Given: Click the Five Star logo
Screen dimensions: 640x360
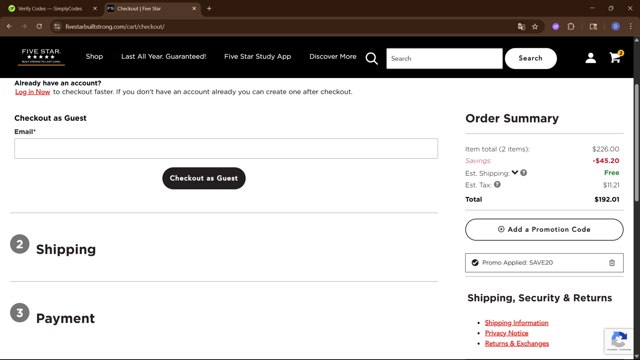Looking at the screenshot, I should 41,56.
